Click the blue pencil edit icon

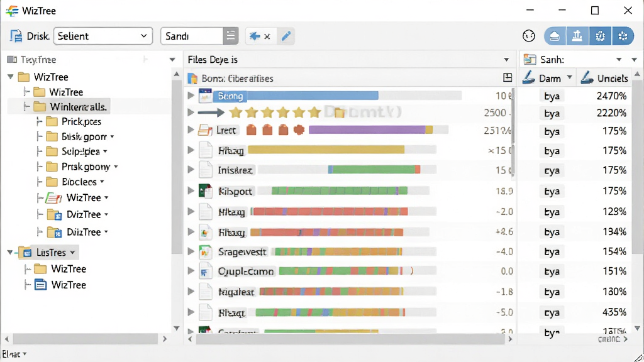pyautogui.click(x=286, y=36)
